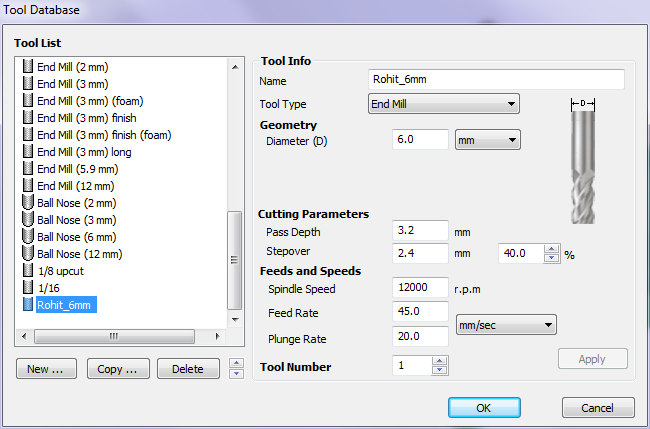Screen dimensions: 650x429
Task: Click End Mill (5.9 mm) icon
Action: pos(28,169)
